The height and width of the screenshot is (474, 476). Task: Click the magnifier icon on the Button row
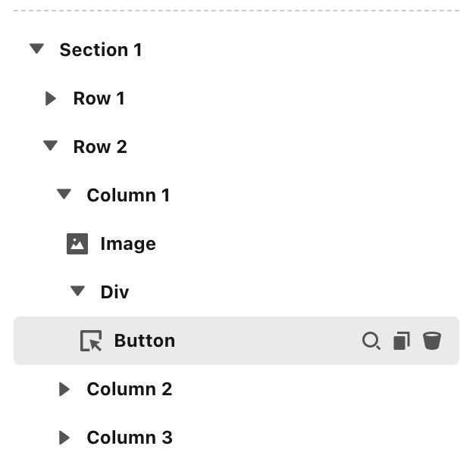point(371,341)
